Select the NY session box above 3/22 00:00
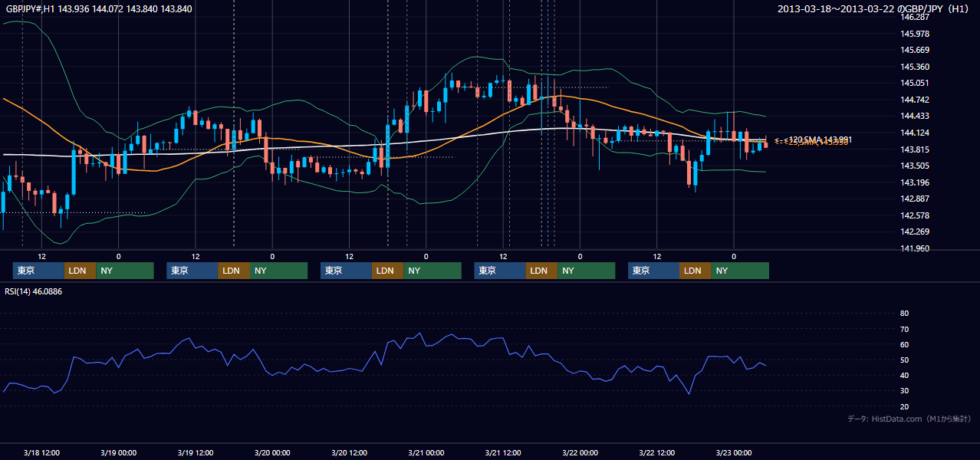980x460 pixels. pyautogui.click(x=586, y=271)
